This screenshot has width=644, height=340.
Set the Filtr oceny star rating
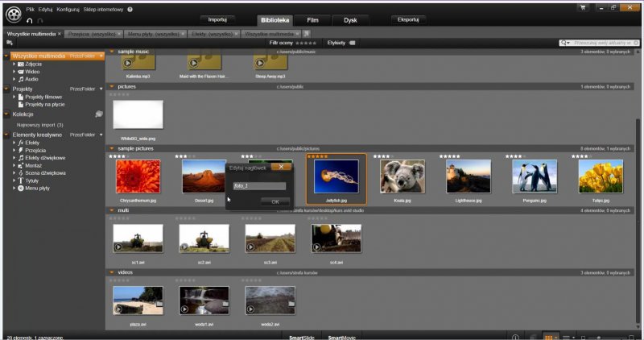point(304,42)
